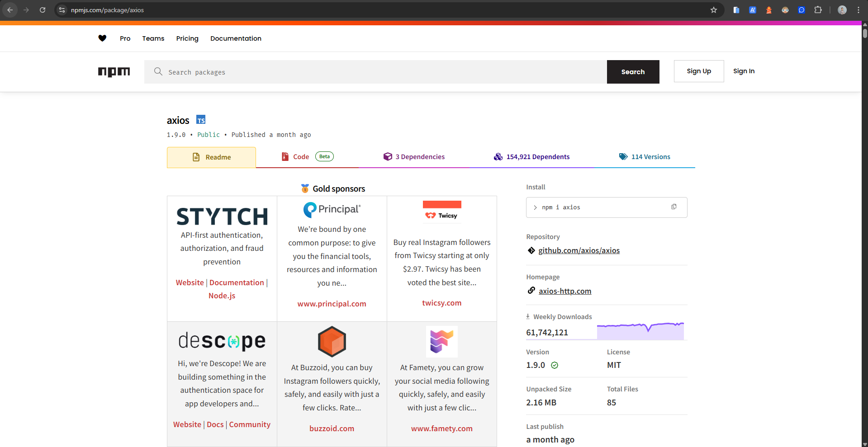Click the Buzzoid orange hexagon logo
Image resolution: width=868 pixels, height=447 pixels.
tap(332, 342)
